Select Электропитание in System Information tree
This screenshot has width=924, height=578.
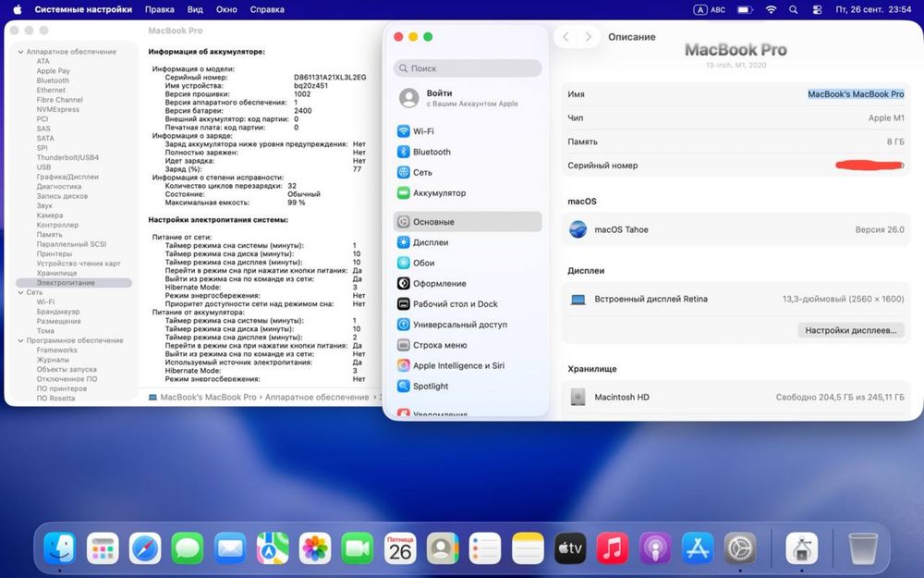74,283
